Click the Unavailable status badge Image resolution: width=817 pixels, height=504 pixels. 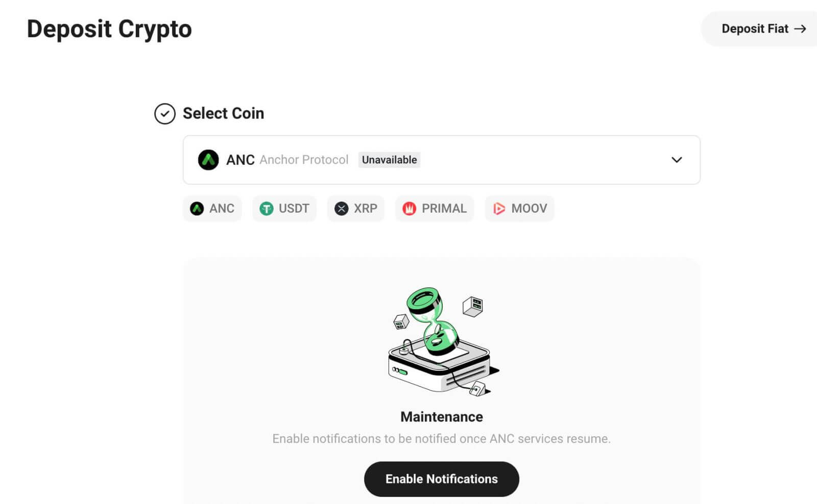pos(389,160)
